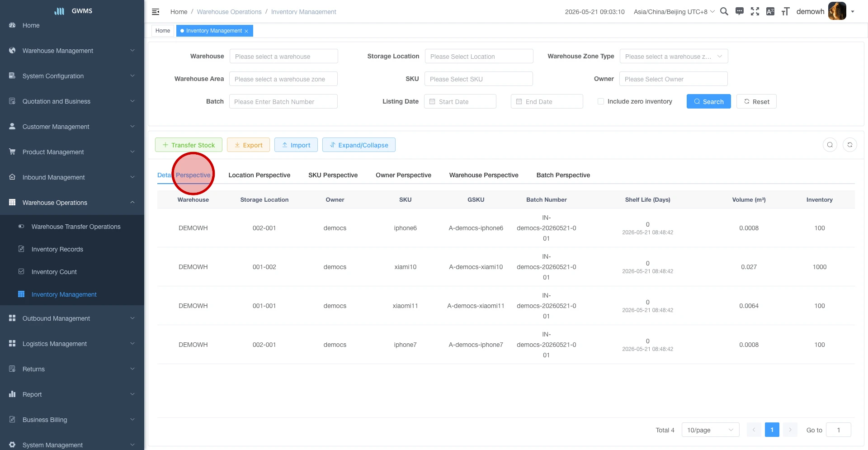Screen dimensions: 868x450
Task: Open the user menu caret next to avatar
Action: (853, 12)
